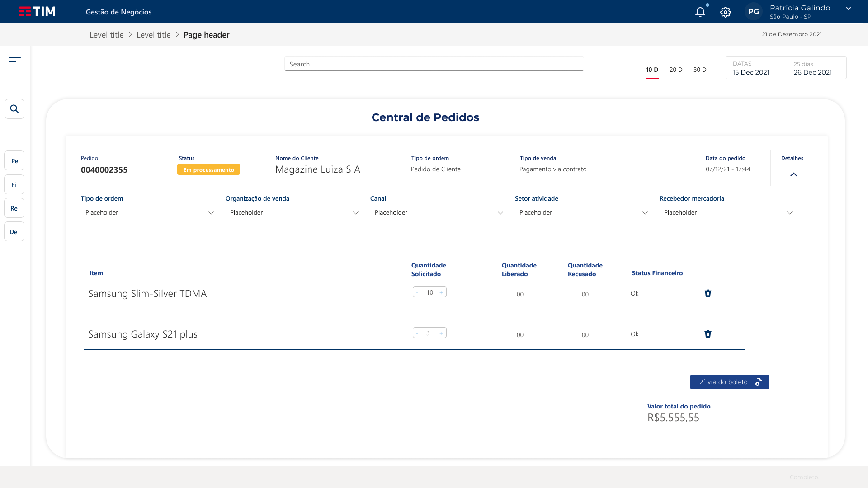Click the Page header breadcrumb
The width and height of the screenshot is (868, 488).
[x=207, y=35]
